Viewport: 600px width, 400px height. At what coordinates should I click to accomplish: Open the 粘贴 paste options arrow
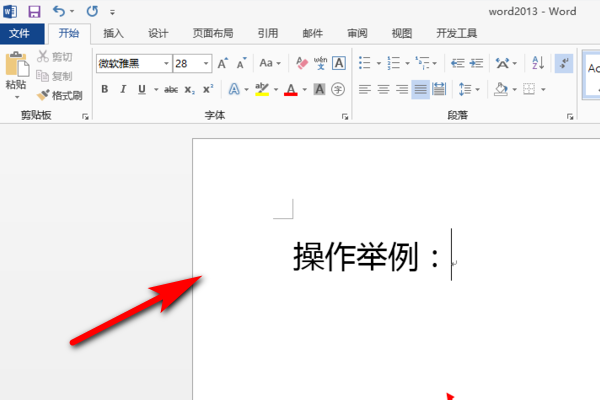coord(16,97)
